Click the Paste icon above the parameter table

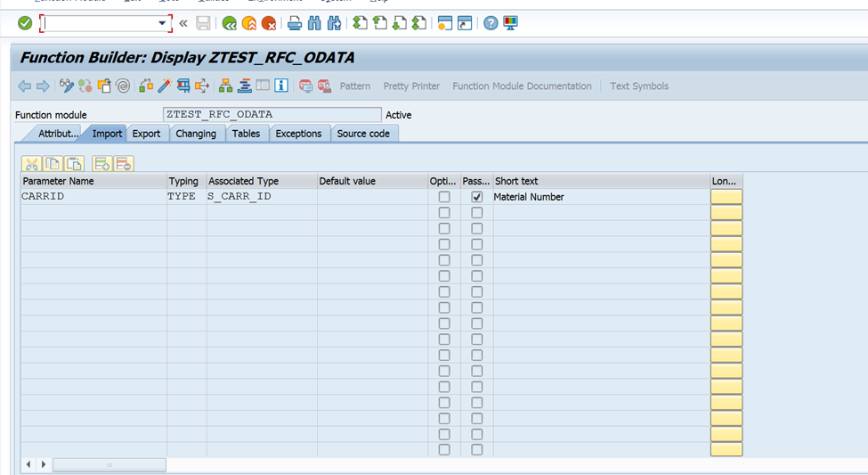(74, 163)
